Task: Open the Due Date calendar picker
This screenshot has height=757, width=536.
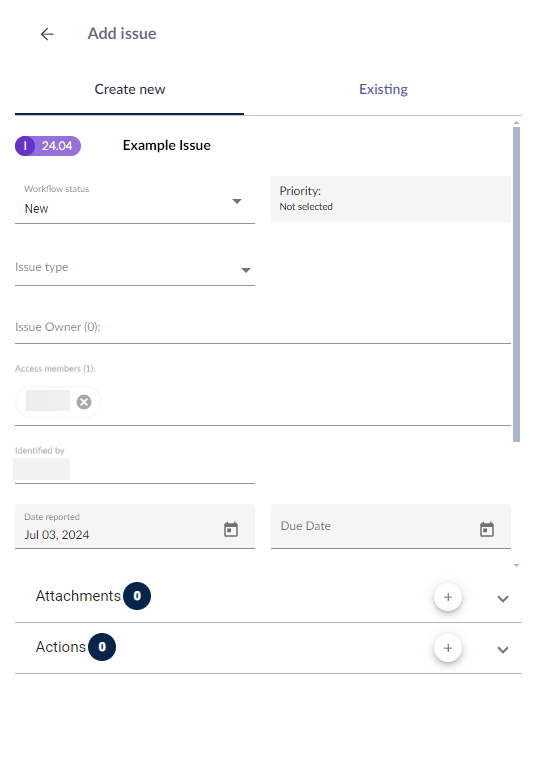Action: coord(487,529)
